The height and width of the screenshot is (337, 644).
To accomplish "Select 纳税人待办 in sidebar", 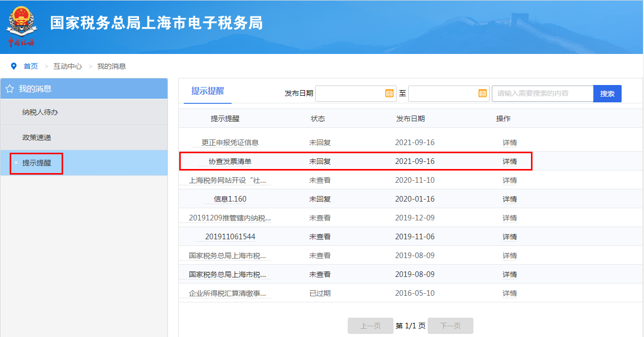I will 40,112.
